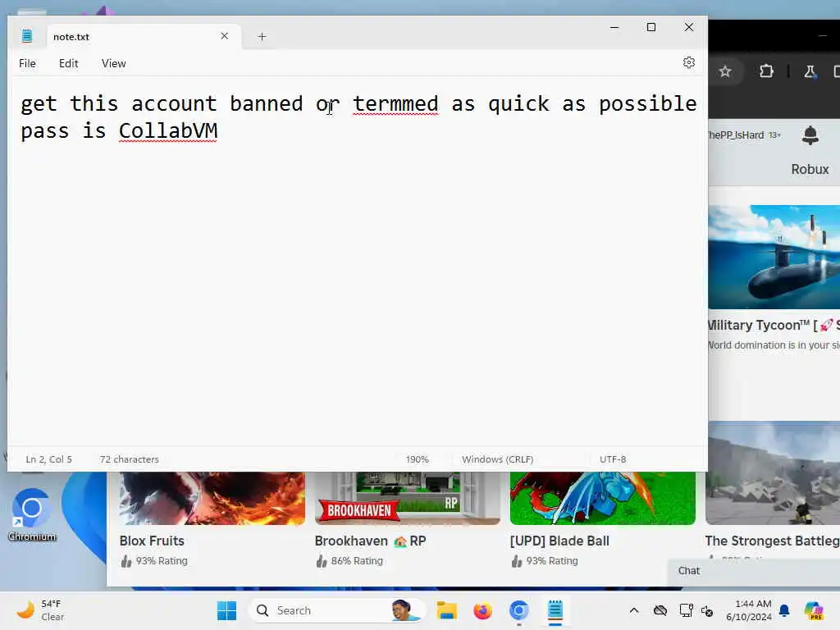Click the browser flask icon
Screen dimensions: 840x630
pyautogui.click(x=810, y=71)
